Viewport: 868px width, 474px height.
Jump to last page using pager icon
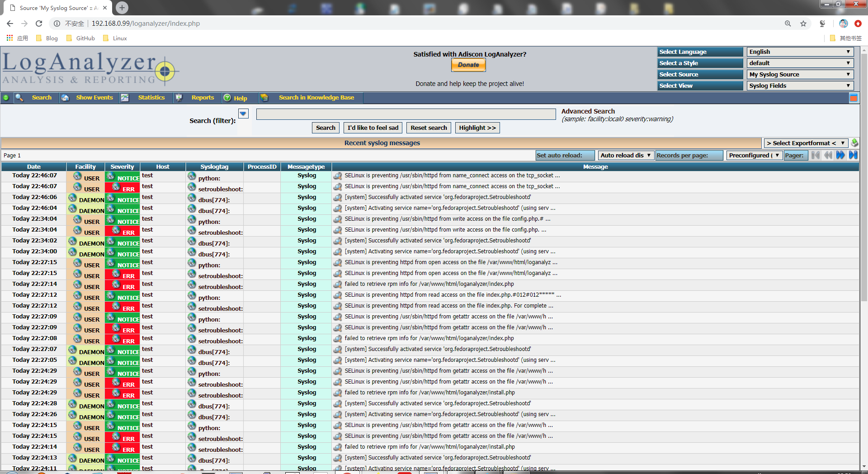point(853,155)
